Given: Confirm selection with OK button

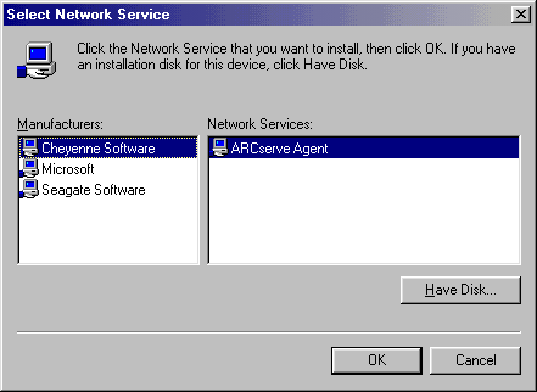Looking at the screenshot, I should tap(377, 360).
